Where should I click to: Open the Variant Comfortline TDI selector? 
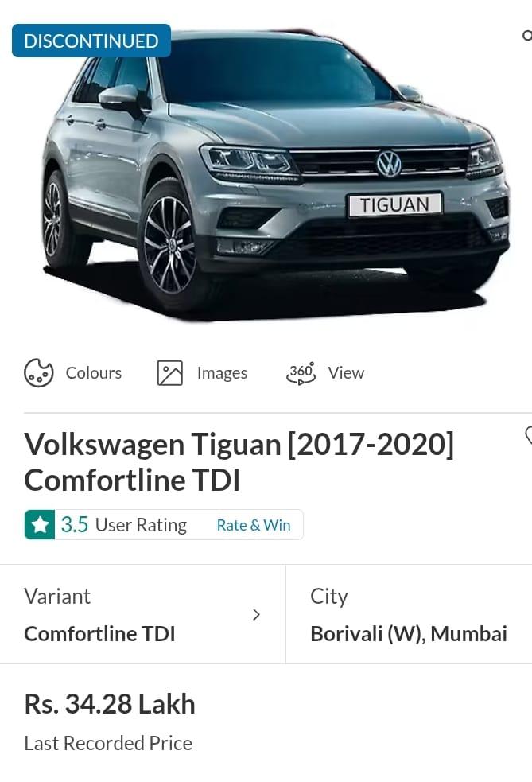[142, 614]
